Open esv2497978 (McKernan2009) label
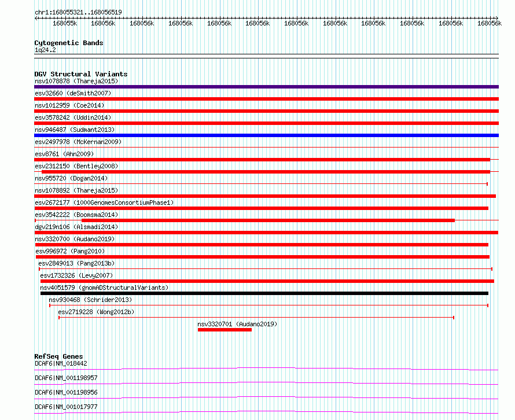The image size is (515, 420). [x=78, y=142]
